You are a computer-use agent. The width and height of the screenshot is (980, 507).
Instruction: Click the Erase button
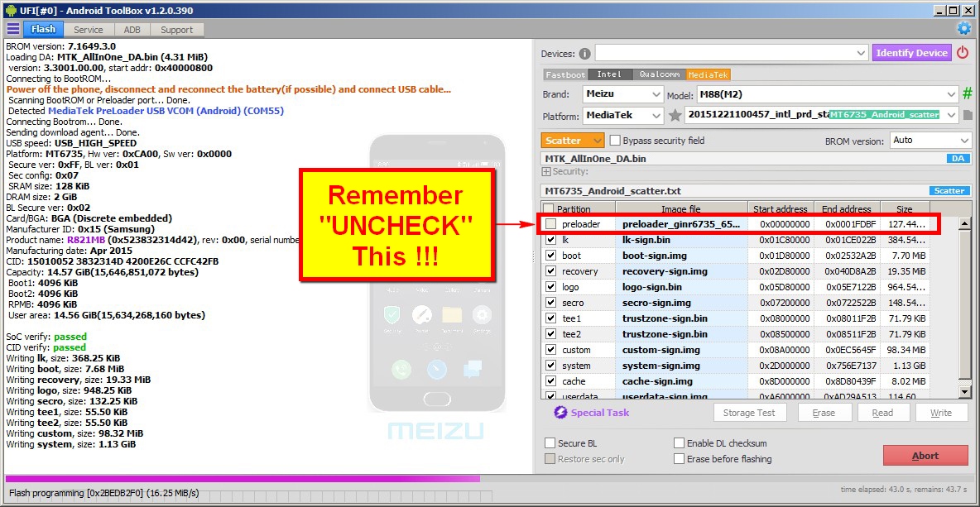click(824, 413)
